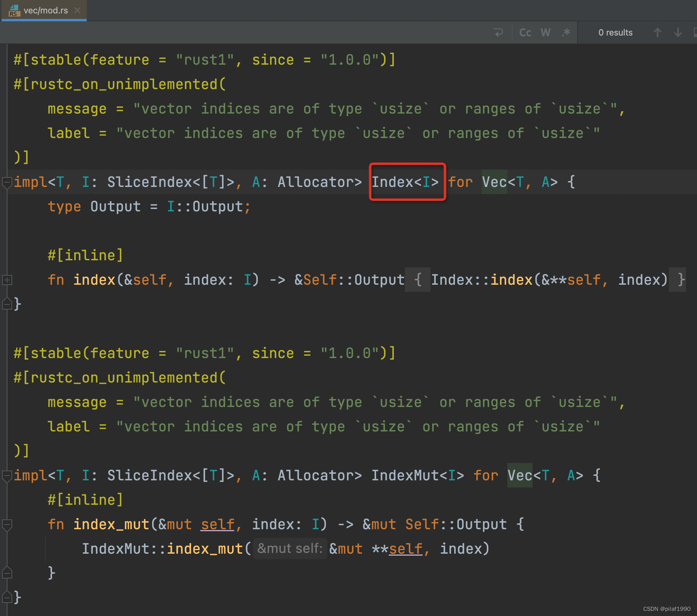This screenshot has width=697, height=616.
Task: Click 'message' key in second rustc_on_unimplemented
Action: [77, 402]
